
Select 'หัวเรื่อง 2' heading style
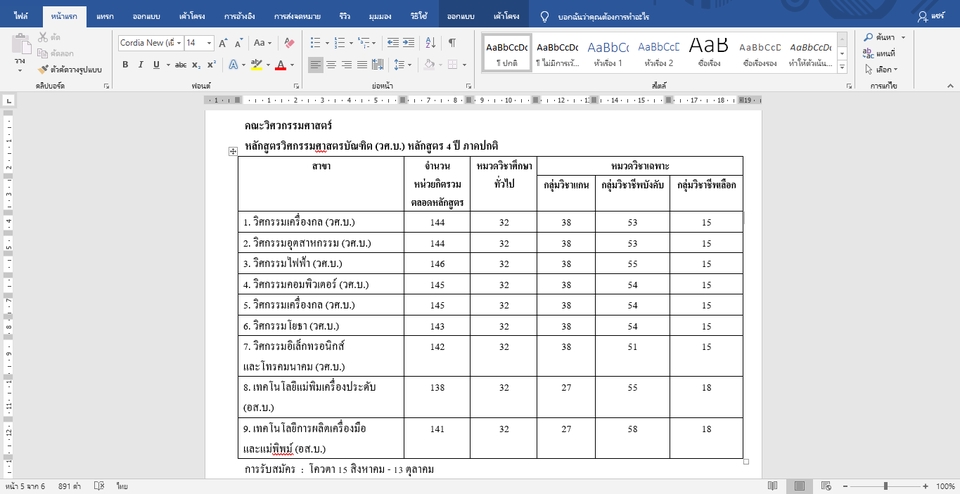coord(659,53)
